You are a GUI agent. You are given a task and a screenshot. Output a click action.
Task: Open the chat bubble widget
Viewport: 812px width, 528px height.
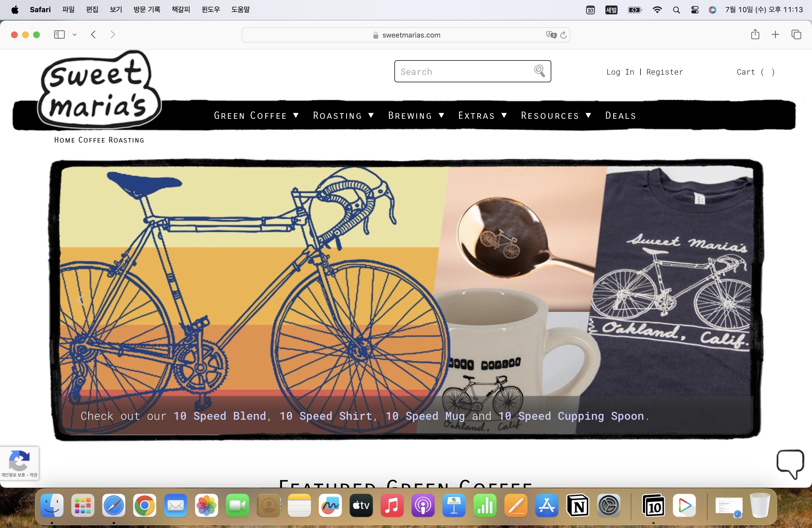coord(790,464)
